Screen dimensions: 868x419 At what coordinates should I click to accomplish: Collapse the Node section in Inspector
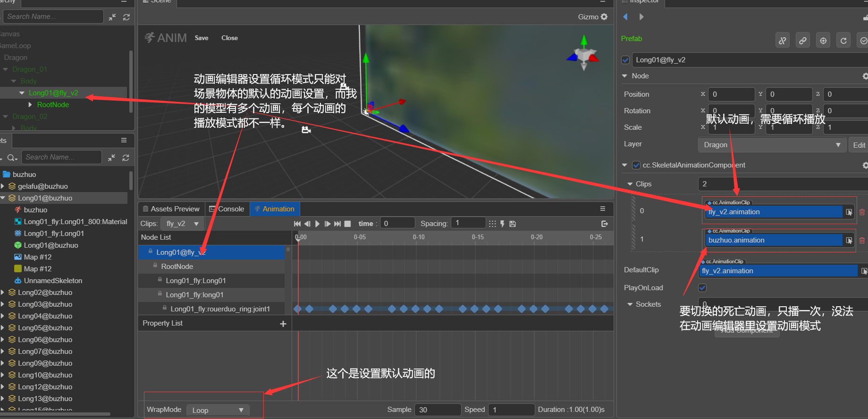pos(624,76)
